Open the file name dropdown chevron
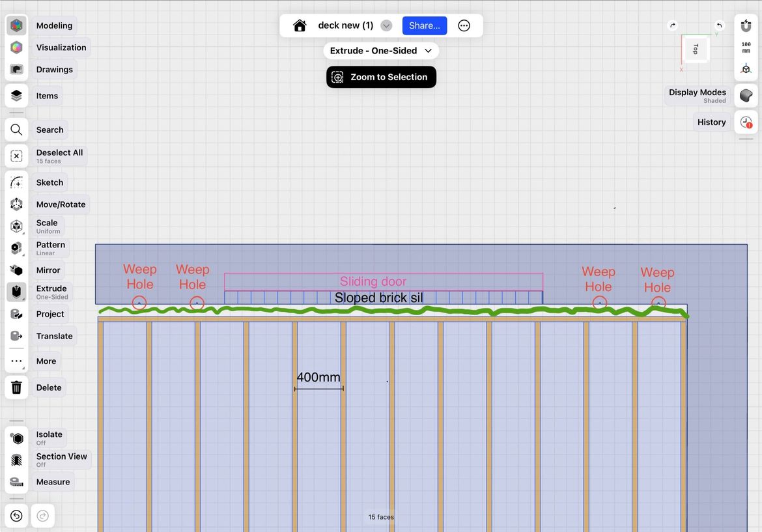 (x=386, y=25)
